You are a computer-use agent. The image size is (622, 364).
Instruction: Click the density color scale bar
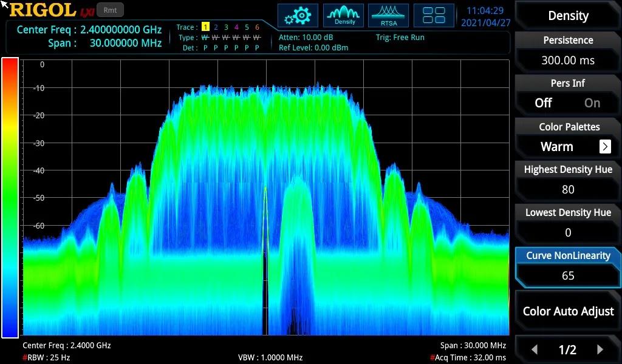click(10, 197)
